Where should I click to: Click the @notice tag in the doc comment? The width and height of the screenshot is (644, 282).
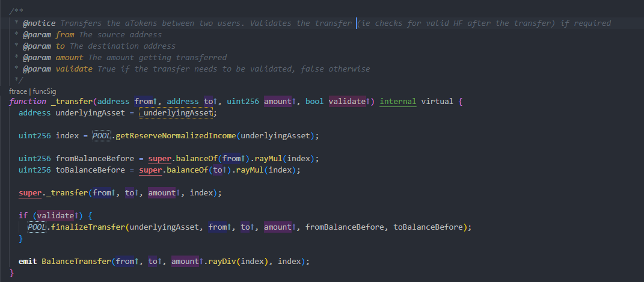(x=38, y=23)
